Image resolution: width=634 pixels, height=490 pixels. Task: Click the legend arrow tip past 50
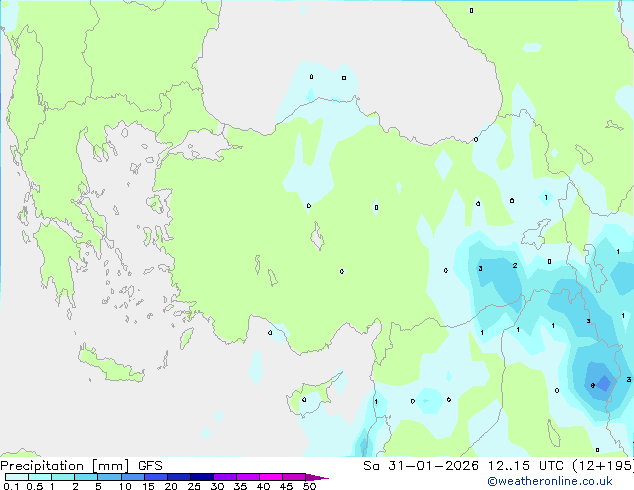(318, 477)
